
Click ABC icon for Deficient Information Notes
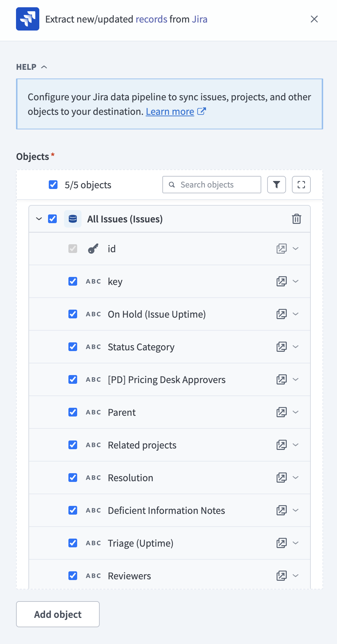pos(93,510)
